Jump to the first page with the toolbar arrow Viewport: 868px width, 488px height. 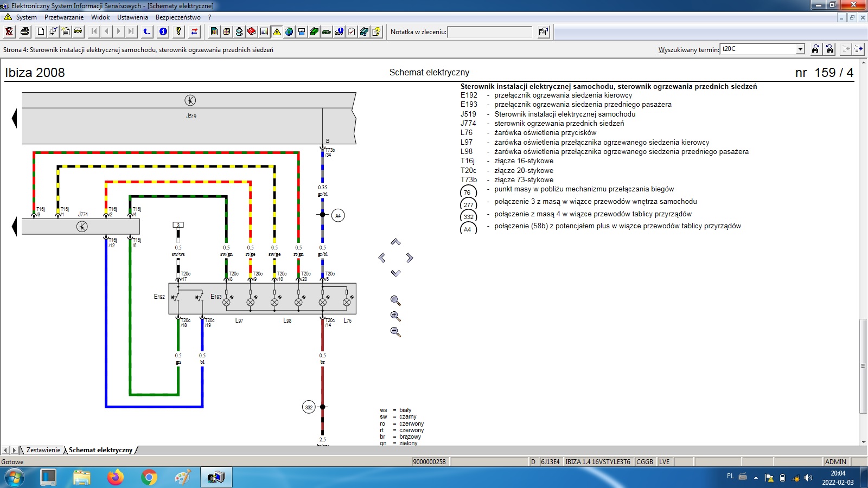pyautogui.click(x=94, y=31)
